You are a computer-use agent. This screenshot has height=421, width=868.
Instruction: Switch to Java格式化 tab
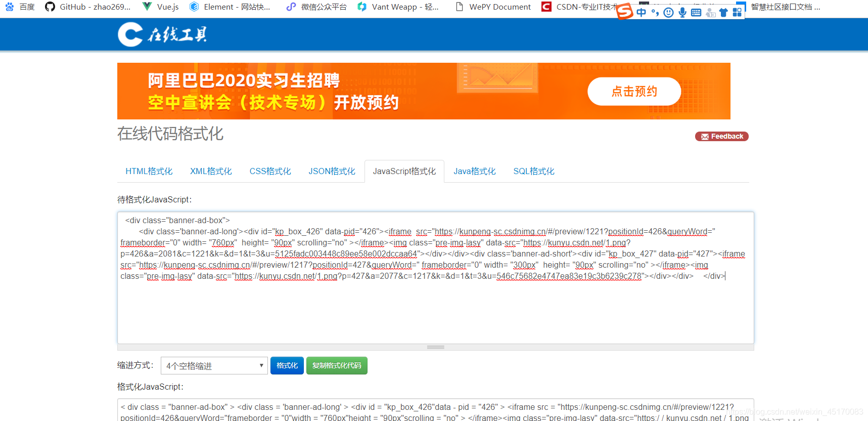pos(474,171)
